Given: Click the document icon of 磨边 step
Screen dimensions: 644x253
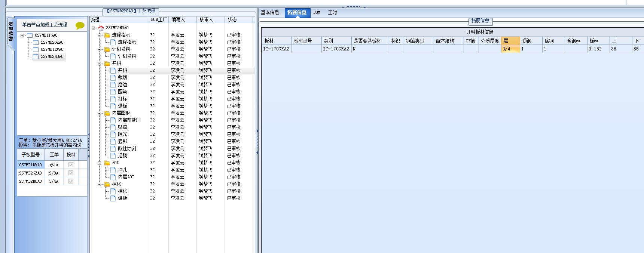Looking at the screenshot, I should tap(113, 84).
